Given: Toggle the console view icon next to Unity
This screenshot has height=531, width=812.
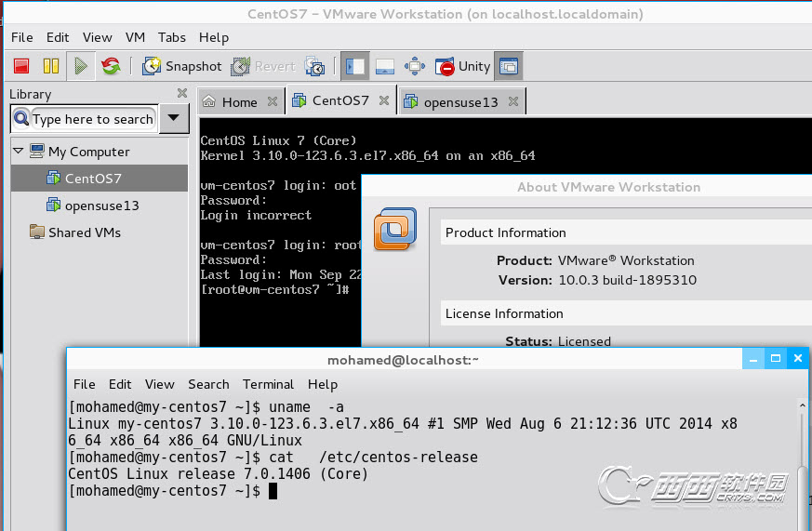Looking at the screenshot, I should tap(509, 66).
